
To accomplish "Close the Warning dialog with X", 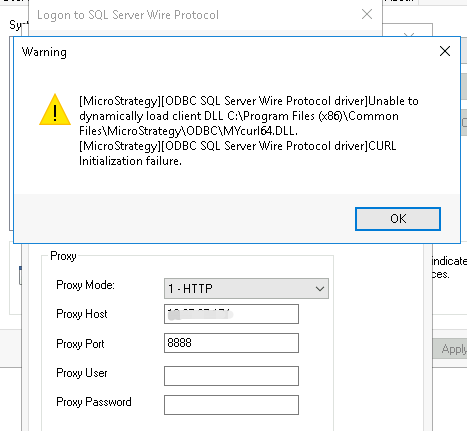I will point(445,51).
